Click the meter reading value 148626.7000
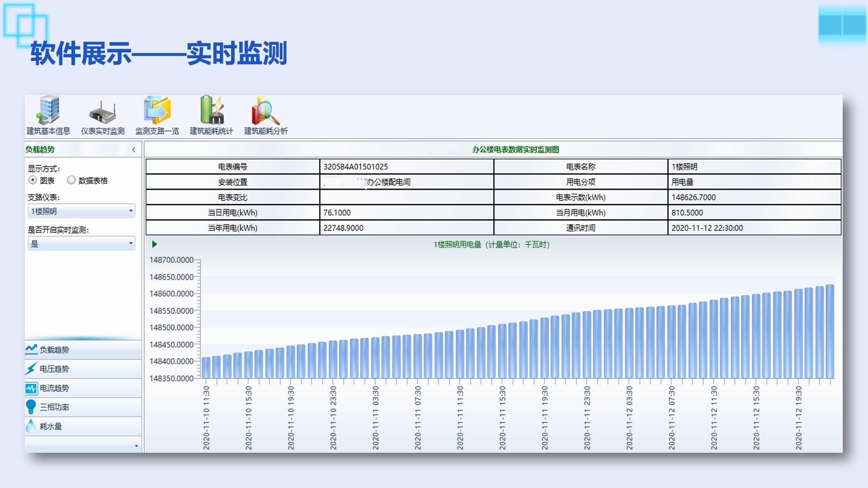 (x=754, y=197)
